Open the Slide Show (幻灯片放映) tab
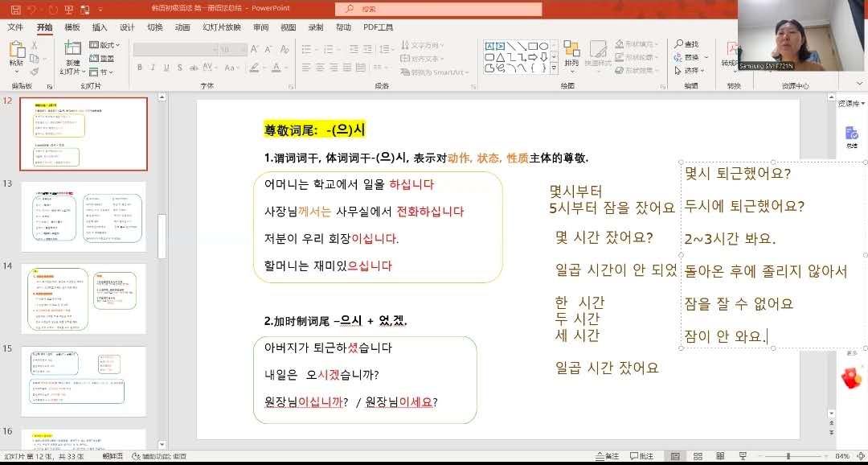This screenshot has width=868, height=465. click(221, 27)
